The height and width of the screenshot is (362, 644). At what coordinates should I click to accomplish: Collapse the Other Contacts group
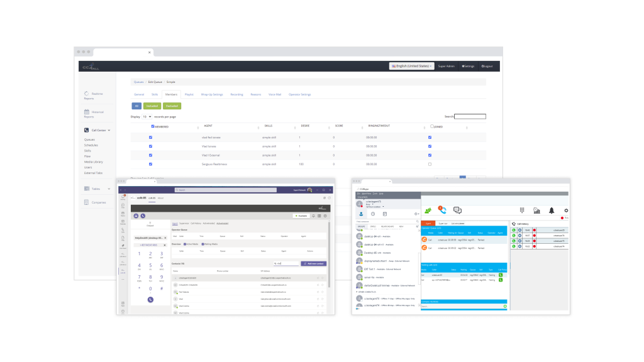coord(357,292)
